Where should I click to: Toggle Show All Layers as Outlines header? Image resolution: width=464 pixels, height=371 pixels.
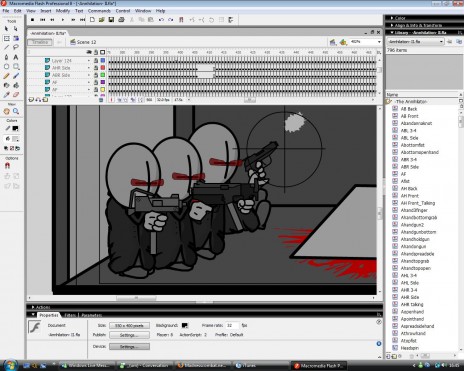pyautogui.click(x=103, y=52)
